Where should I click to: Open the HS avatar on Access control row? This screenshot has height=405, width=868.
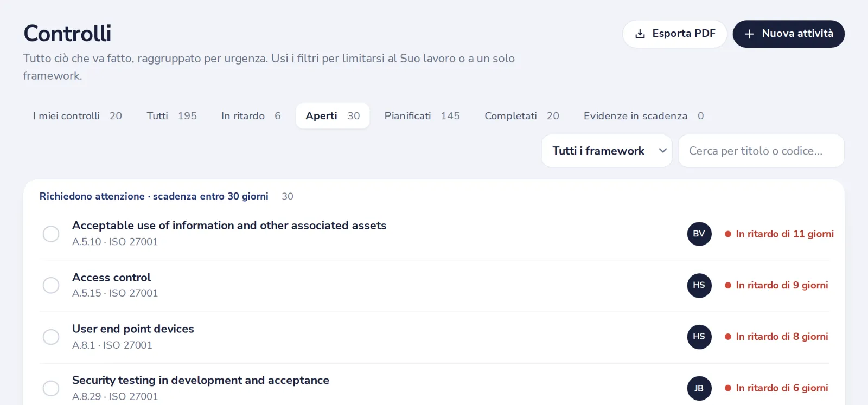point(699,285)
